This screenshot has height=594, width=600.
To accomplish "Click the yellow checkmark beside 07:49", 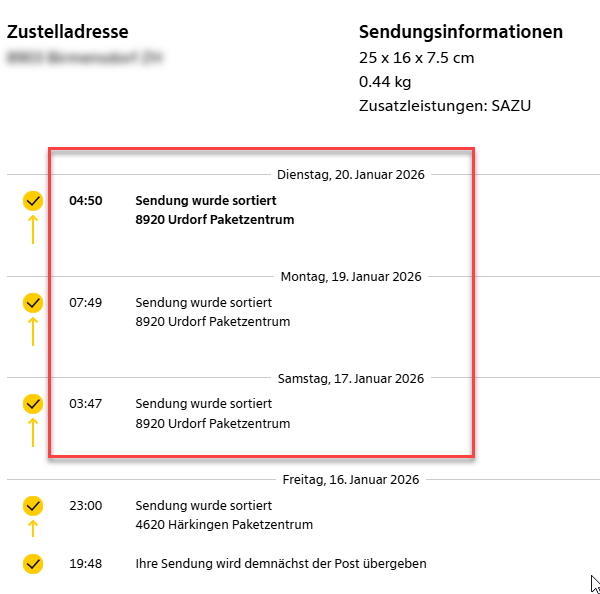I will pos(33,302).
